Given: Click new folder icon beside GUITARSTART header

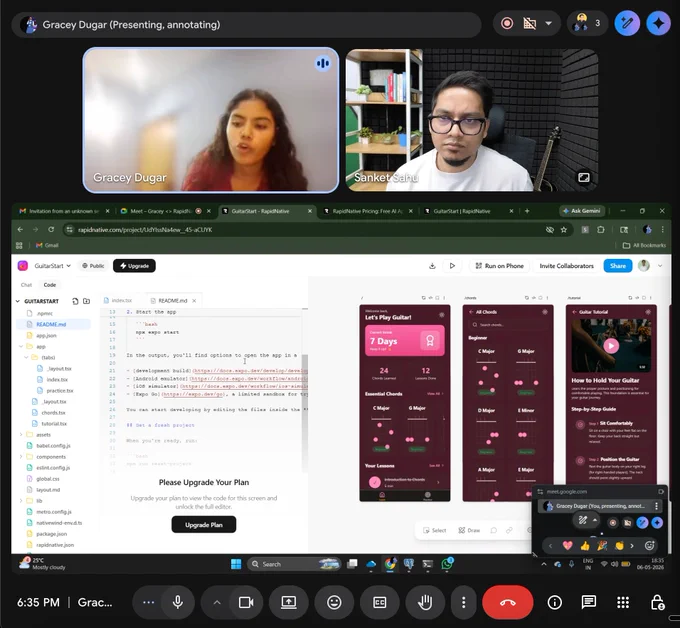Looking at the screenshot, I should tap(86, 301).
